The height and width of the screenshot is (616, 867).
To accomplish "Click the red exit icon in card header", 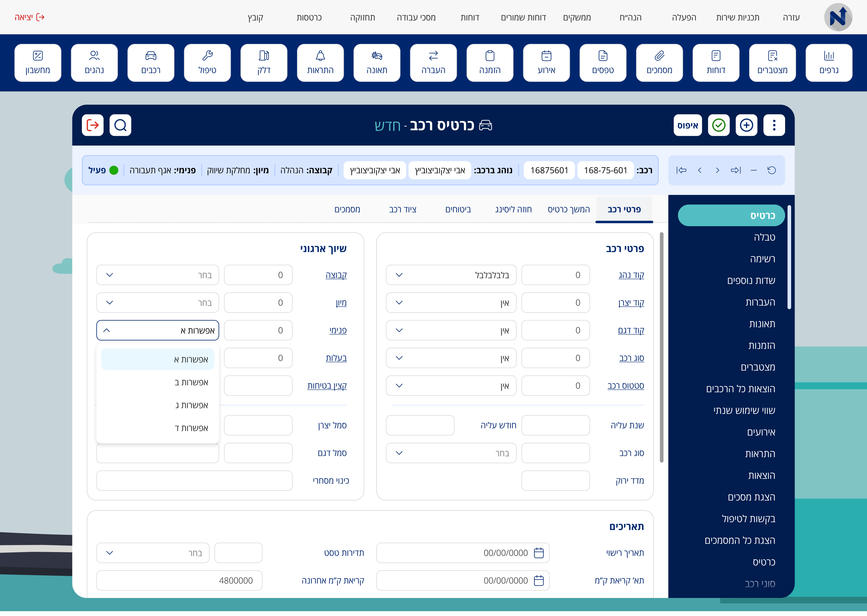I will (92, 125).
